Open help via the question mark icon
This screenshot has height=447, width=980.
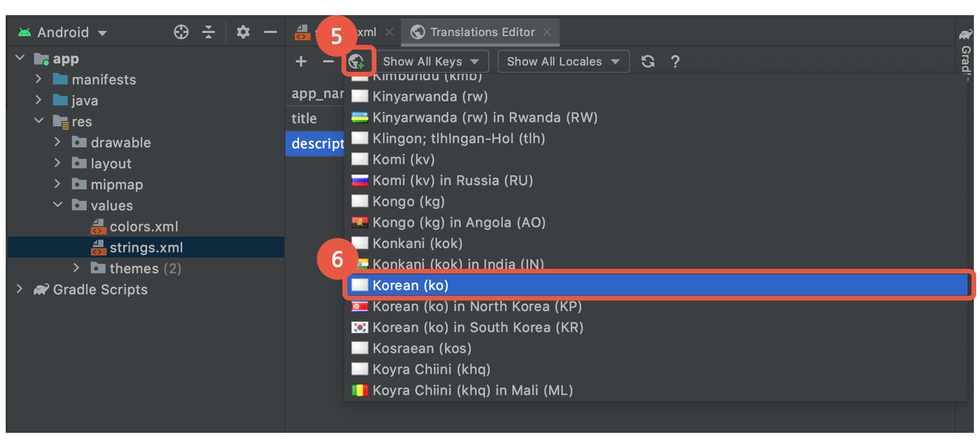point(675,61)
